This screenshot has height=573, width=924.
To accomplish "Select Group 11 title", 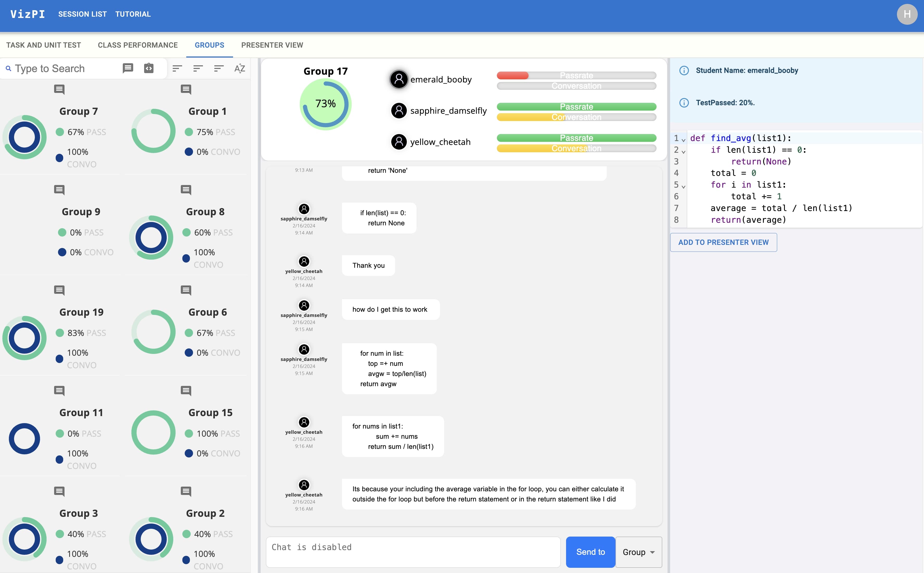I will coord(81,413).
